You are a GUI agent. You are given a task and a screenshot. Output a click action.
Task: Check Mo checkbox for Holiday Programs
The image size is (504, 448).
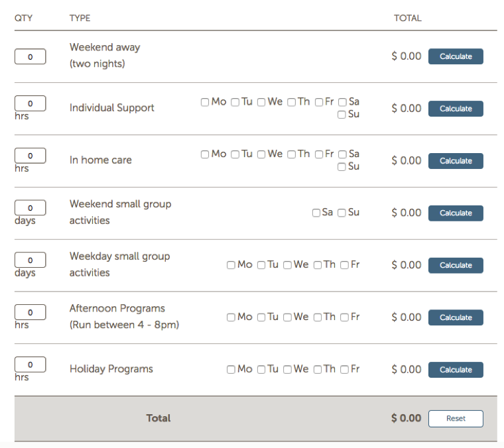[231, 370]
